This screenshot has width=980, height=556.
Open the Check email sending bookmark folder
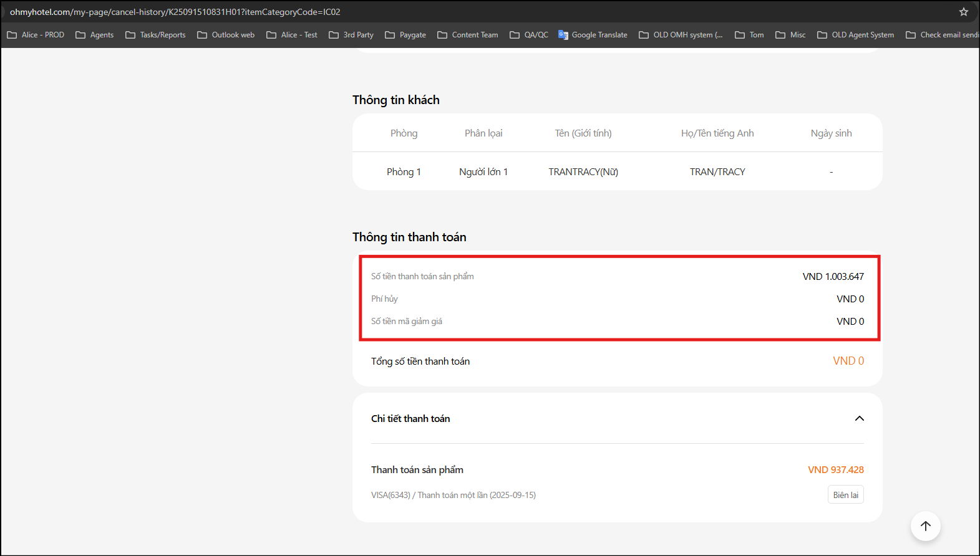point(942,35)
